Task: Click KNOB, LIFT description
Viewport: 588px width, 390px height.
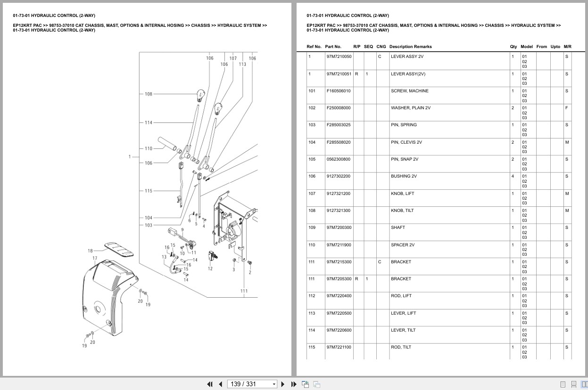Action: tap(403, 194)
